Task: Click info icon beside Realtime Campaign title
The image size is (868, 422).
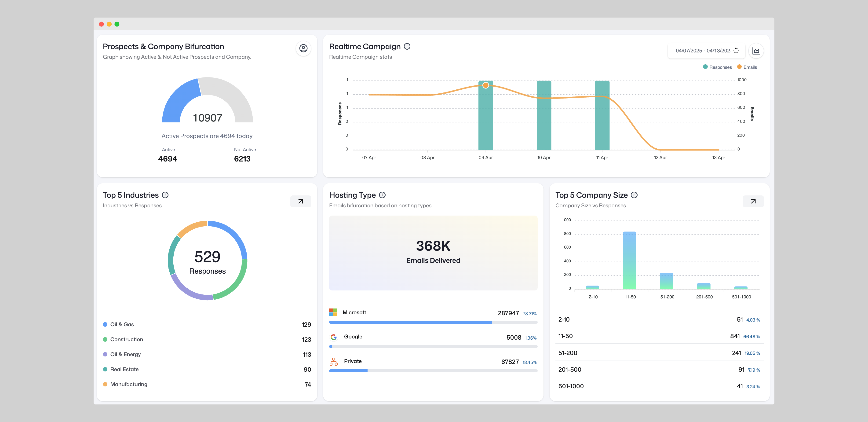Action: (407, 47)
